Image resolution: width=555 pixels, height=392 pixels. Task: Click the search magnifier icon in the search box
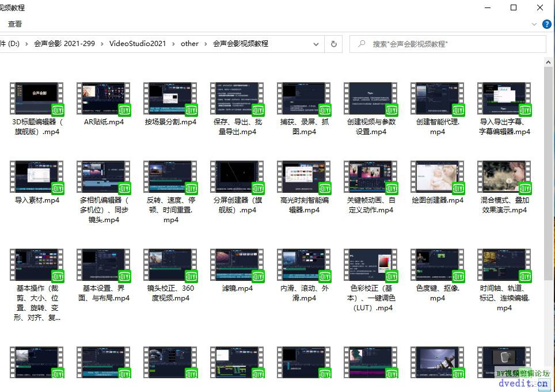coord(360,44)
